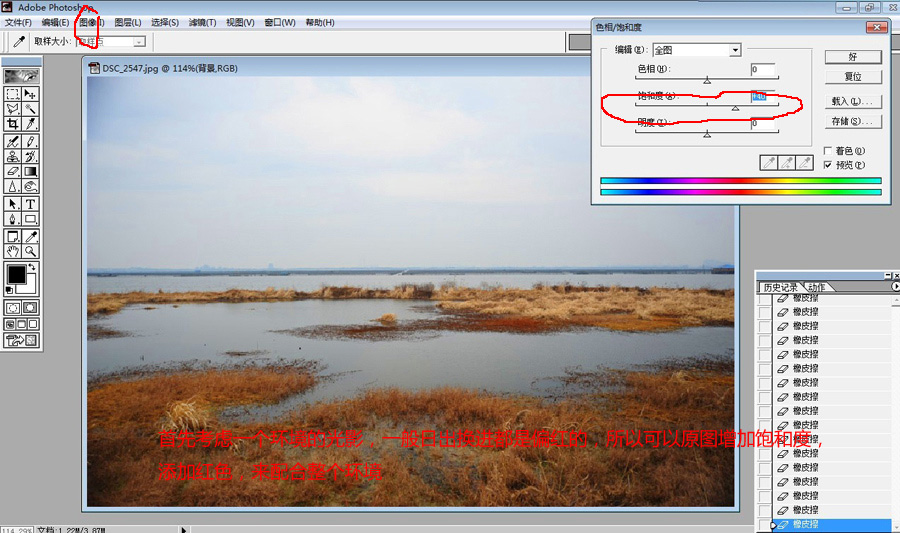This screenshot has width=900, height=533.
Task: Click the first eyedropper in Hue/Saturation dialog
Action: [769, 163]
